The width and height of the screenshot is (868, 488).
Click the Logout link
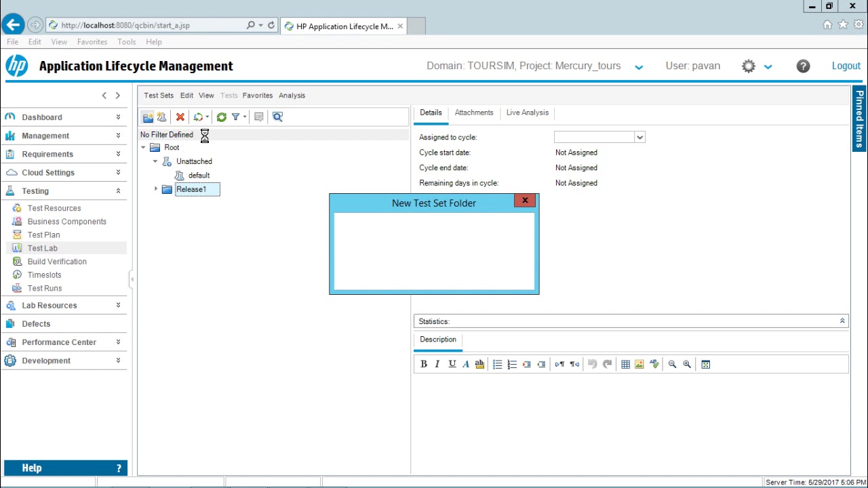pyautogui.click(x=846, y=66)
